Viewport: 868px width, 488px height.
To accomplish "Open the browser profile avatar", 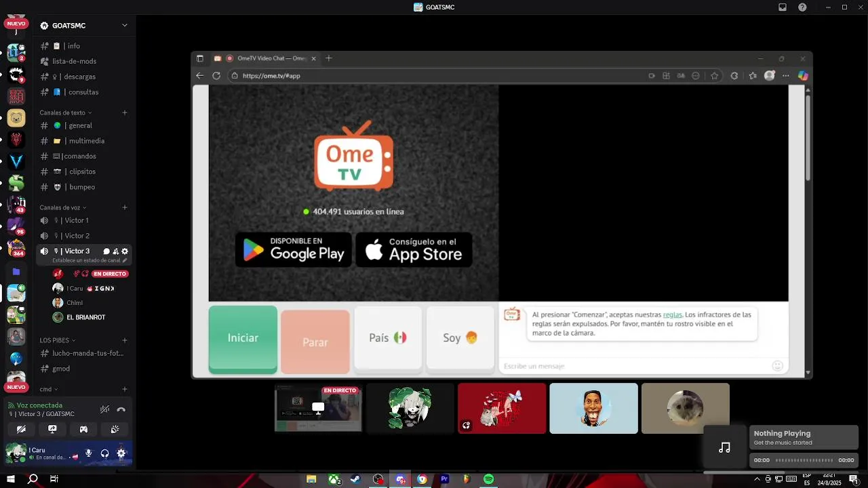I will (x=769, y=76).
